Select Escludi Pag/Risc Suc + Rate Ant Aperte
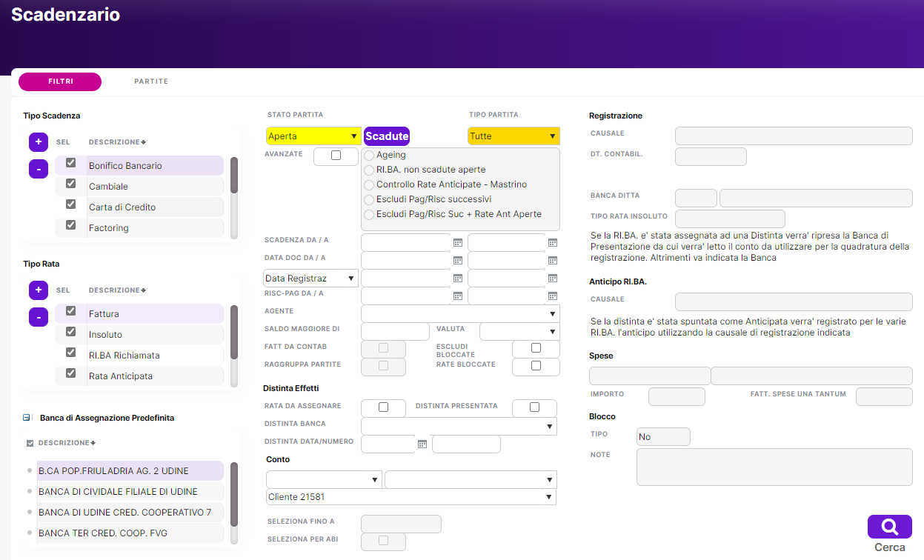 [x=369, y=215]
